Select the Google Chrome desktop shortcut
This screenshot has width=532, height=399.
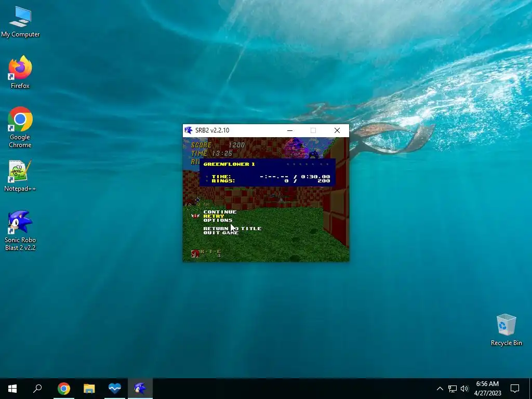[20, 128]
